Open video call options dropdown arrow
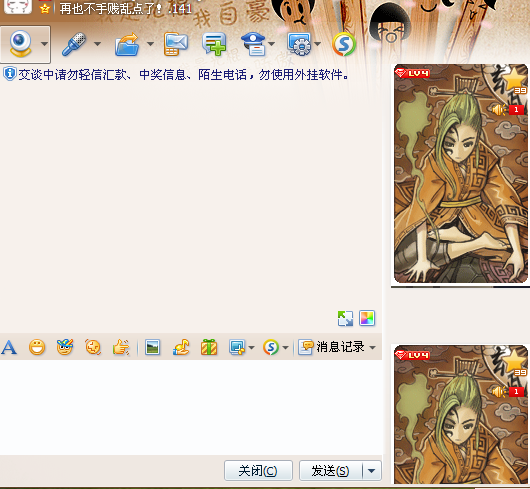The width and height of the screenshot is (530, 489). (44, 44)
